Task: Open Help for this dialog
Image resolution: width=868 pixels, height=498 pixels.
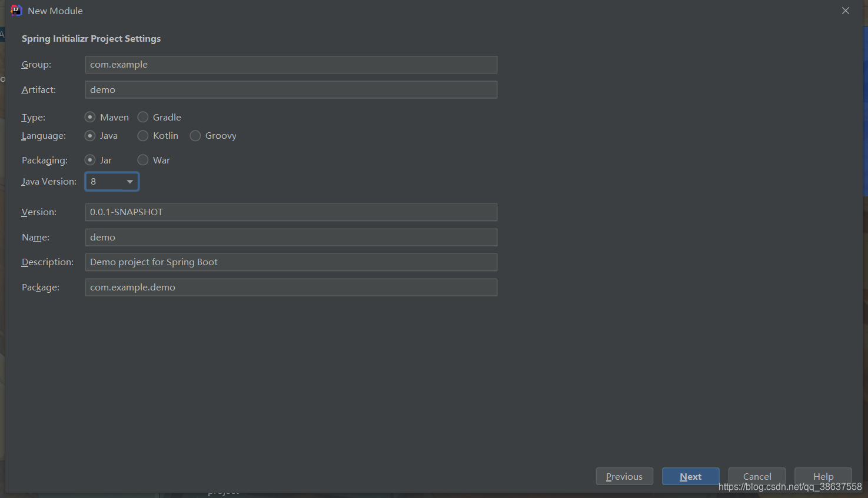Action: coord(823,476)
